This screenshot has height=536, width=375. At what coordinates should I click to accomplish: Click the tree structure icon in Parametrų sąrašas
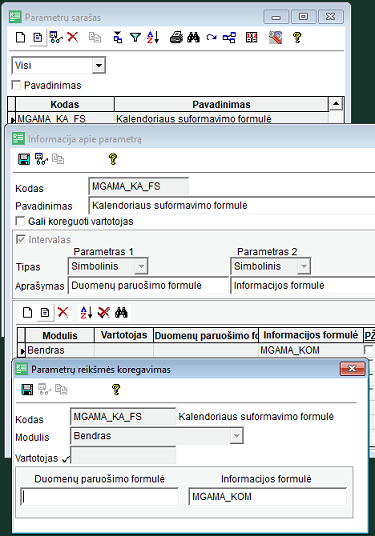pos(229,37)
